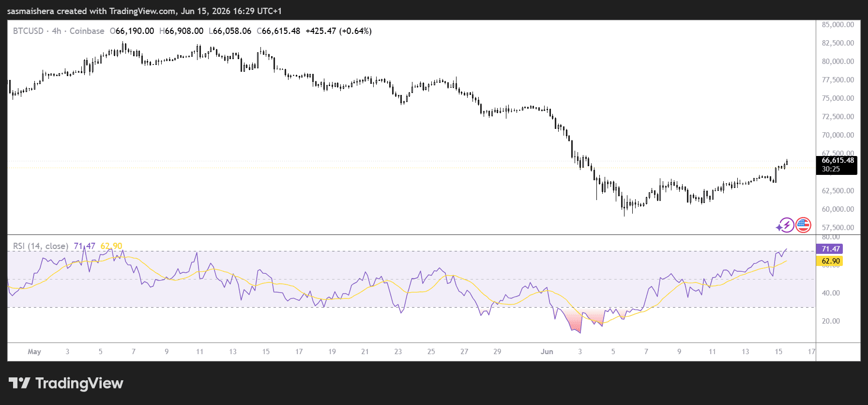868x405 pixels.
Task: Click the black current price label 66,615.48 on the axis
Action: (x=838, y=160)
